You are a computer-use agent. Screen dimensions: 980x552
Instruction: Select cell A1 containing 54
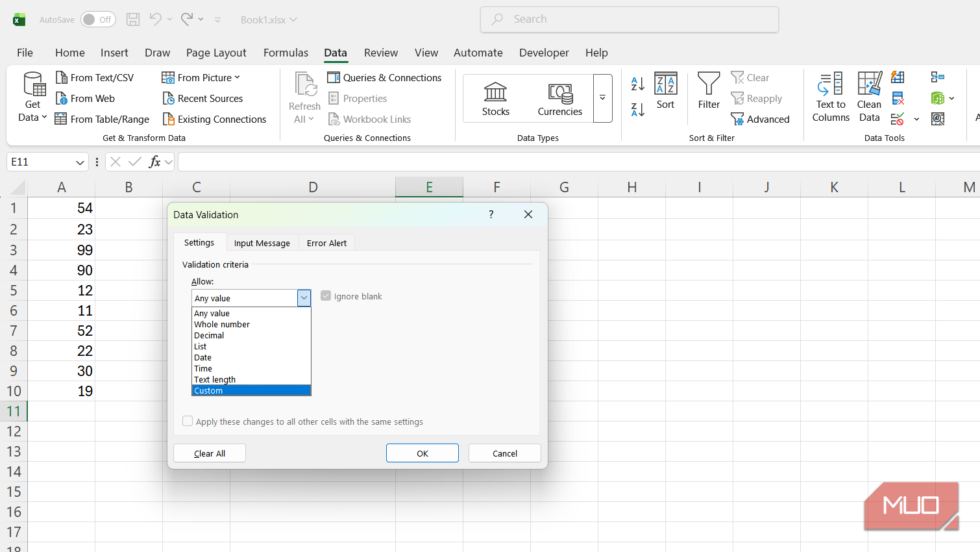pos(61,208)
